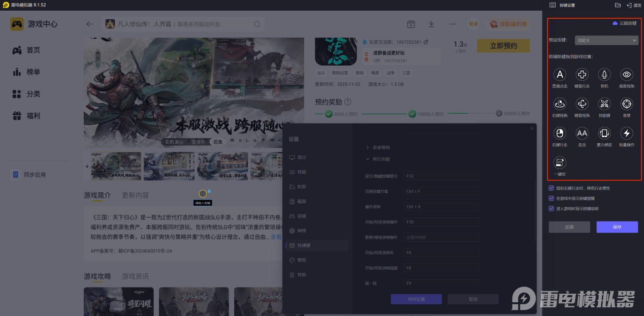
Task: Click the 登录 login button
Action: 473,24
